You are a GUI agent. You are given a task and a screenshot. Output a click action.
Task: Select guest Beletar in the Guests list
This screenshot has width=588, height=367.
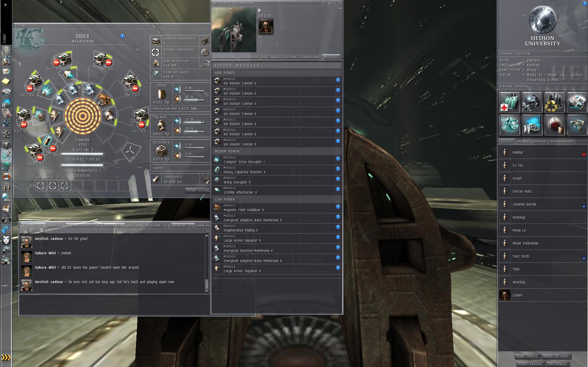pos(542,152)
